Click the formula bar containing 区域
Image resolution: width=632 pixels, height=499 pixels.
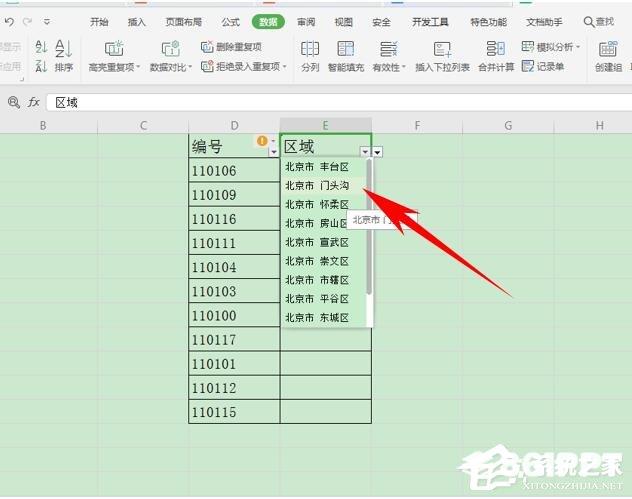pos(339,102)
